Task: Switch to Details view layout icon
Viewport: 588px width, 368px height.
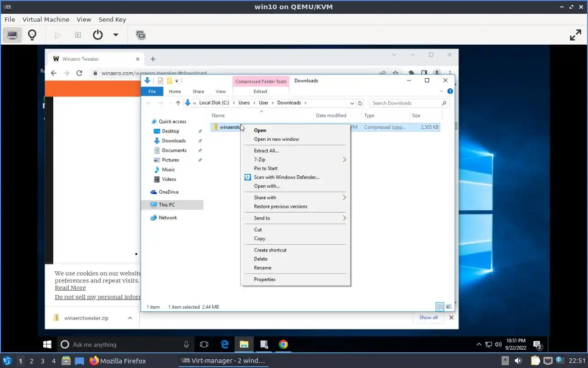Action: [440, 307]
